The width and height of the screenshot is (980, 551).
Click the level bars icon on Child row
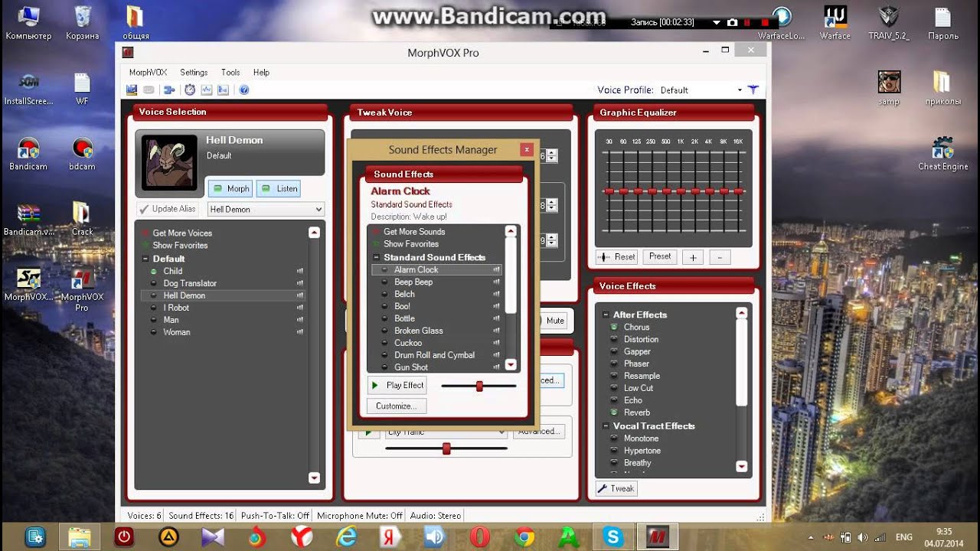pyautogui.click(x=300, y=271)
